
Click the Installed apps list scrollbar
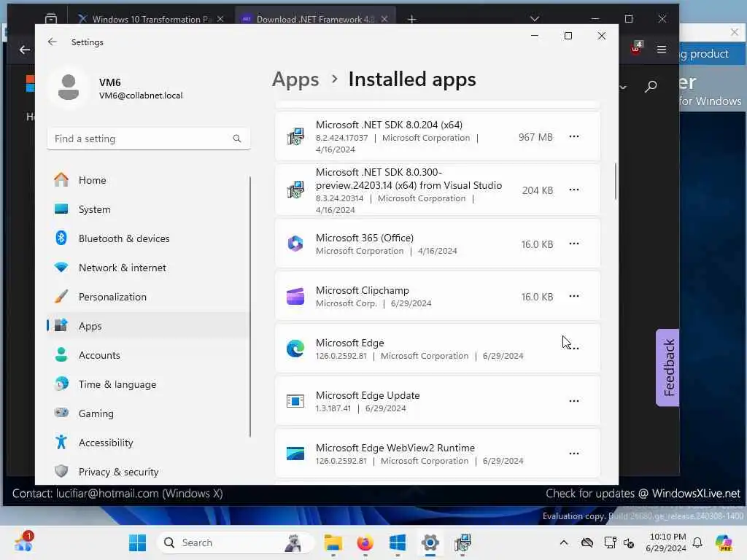coord(616,182)
